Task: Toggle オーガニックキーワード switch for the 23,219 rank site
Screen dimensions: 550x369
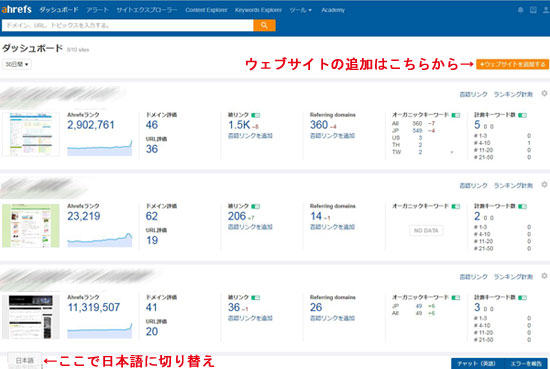Action: pos(456,206)
